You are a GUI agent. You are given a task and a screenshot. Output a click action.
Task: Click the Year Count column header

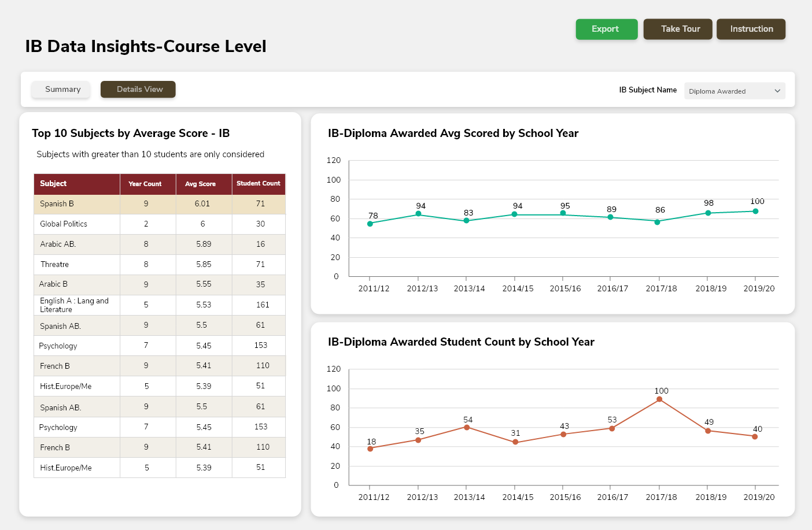(147, 184)
